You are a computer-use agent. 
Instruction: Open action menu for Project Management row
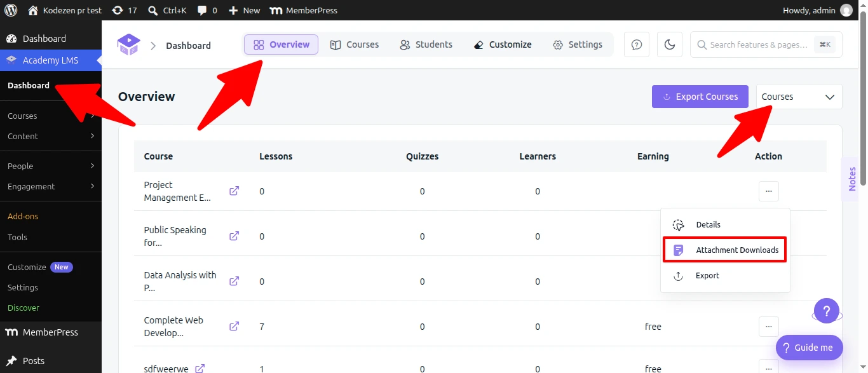768,191
